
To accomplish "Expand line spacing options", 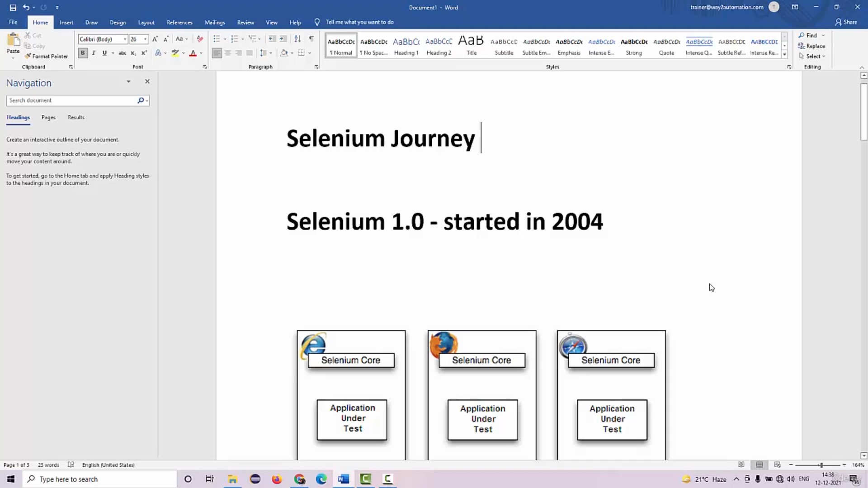I will pos(266,53).
